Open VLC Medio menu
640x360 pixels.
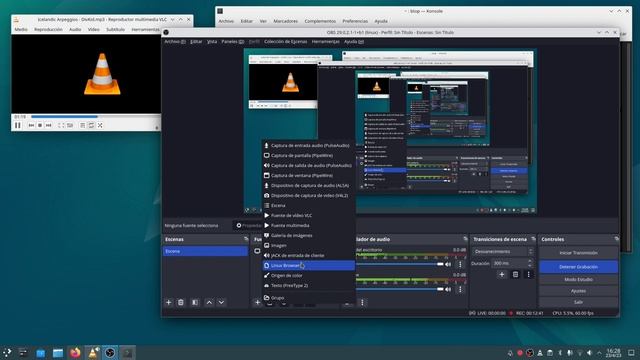(21, 29)
